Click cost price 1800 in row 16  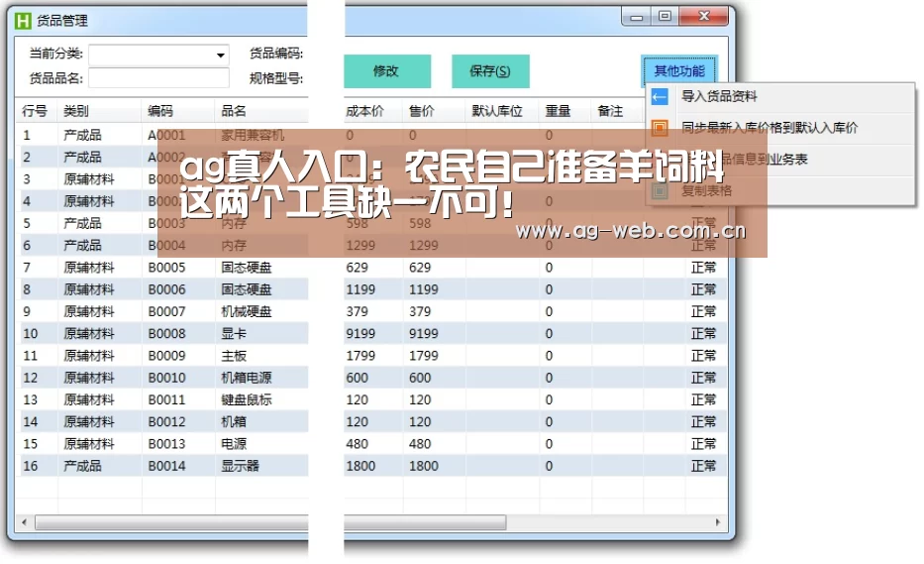(x=360, y=466)
